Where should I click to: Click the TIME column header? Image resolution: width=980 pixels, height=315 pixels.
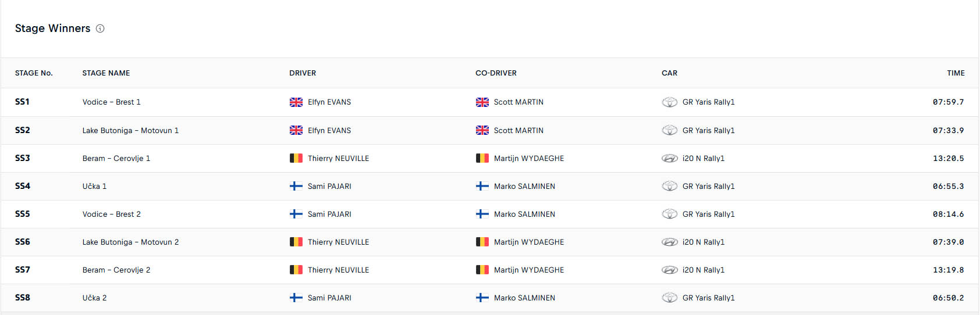point(956,73)
